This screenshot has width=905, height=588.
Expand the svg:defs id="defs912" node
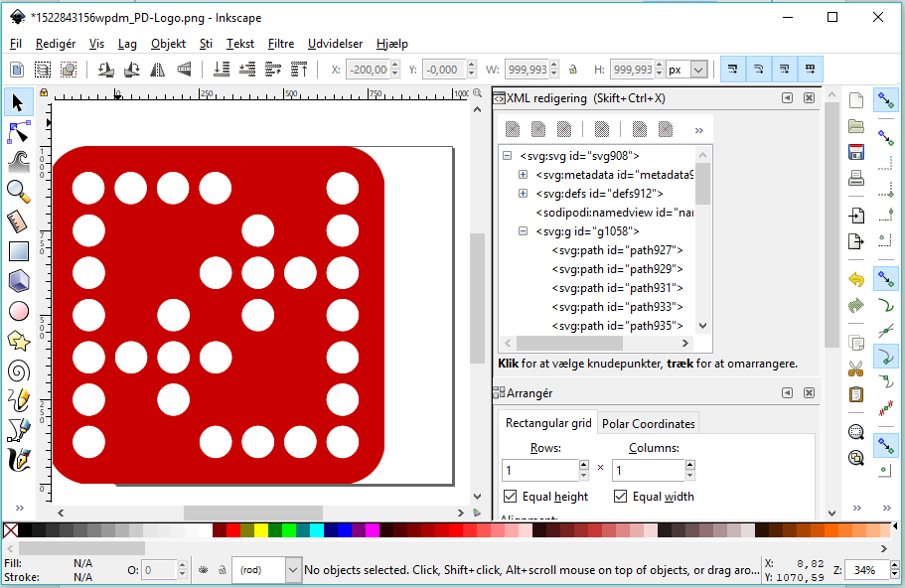click(523, 194)
